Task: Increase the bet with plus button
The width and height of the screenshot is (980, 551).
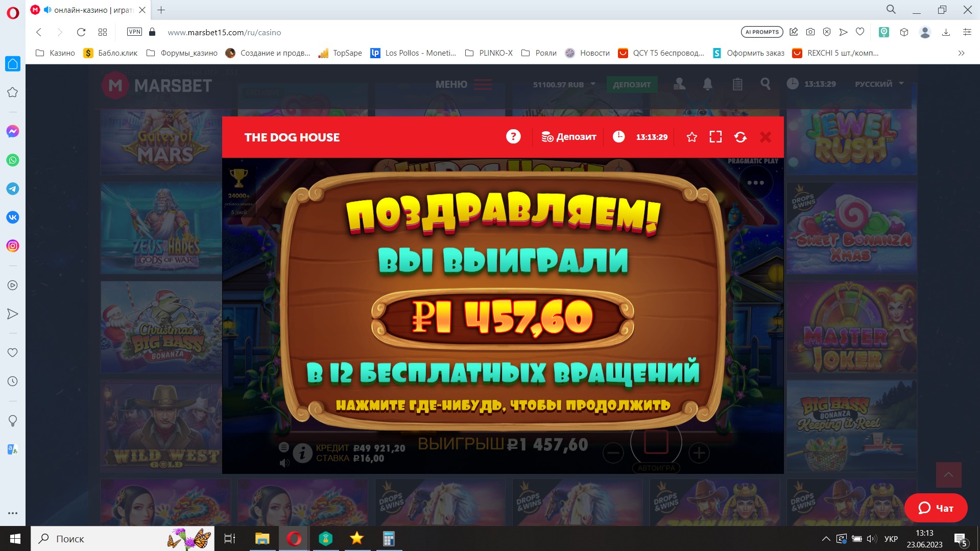Action: tap(699, 453)
